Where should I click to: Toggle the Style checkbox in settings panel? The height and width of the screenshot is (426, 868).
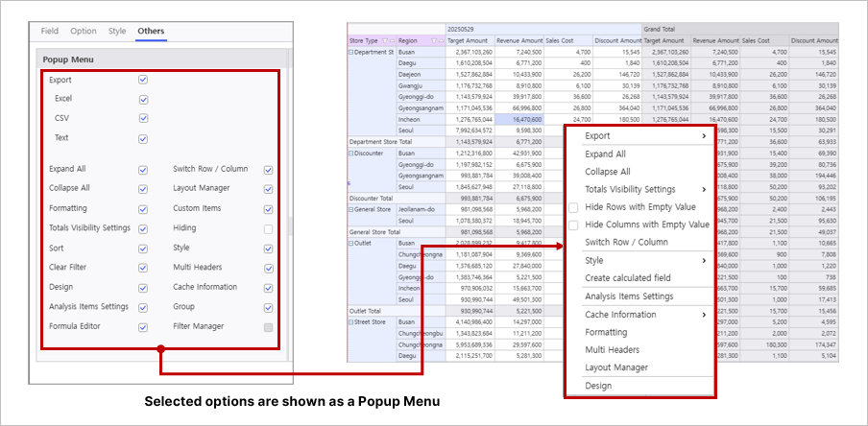pos(269,248)
